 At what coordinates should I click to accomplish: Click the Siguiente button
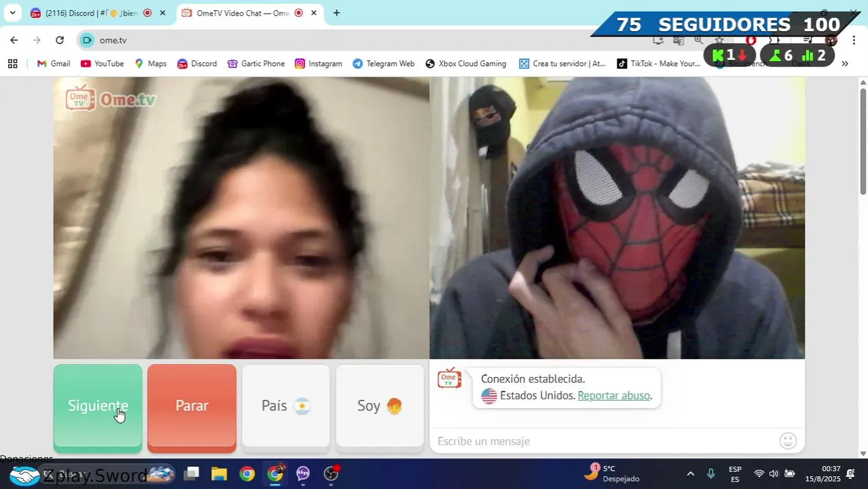(98, 407)
